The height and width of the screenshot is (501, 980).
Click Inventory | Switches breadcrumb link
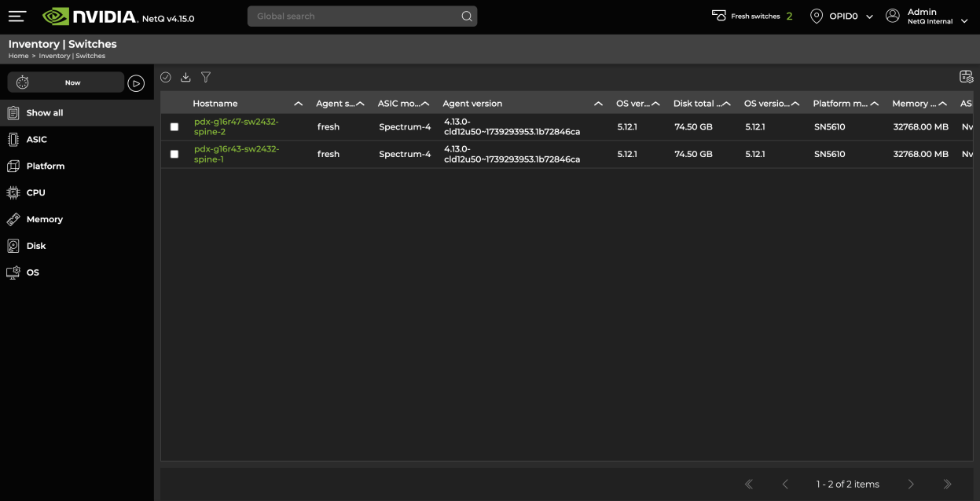(x=72, y=56)
